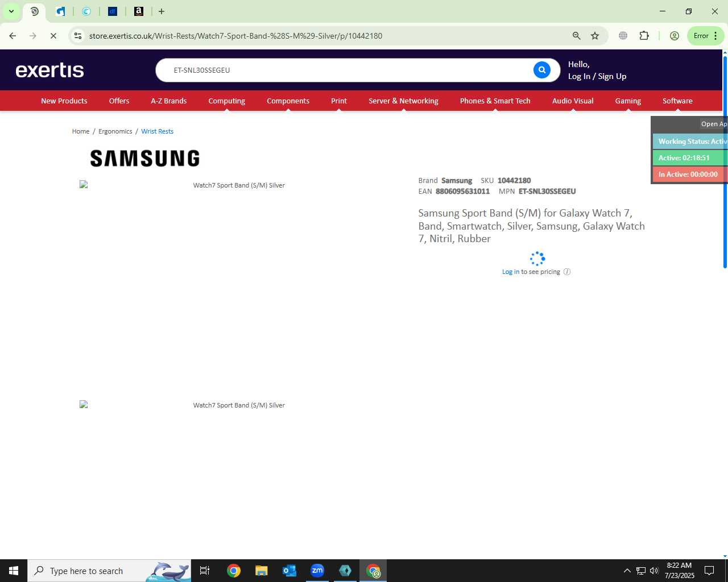Select SKU value 10442180
Image resolution: width=728 pixels, height=582 pixels.
(x=514, y=181)
